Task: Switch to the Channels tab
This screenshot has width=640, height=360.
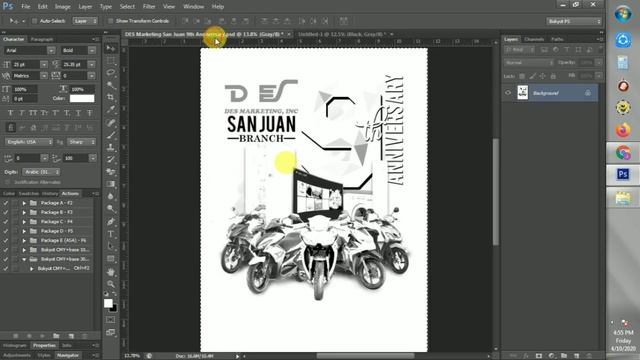Action: 534,39
